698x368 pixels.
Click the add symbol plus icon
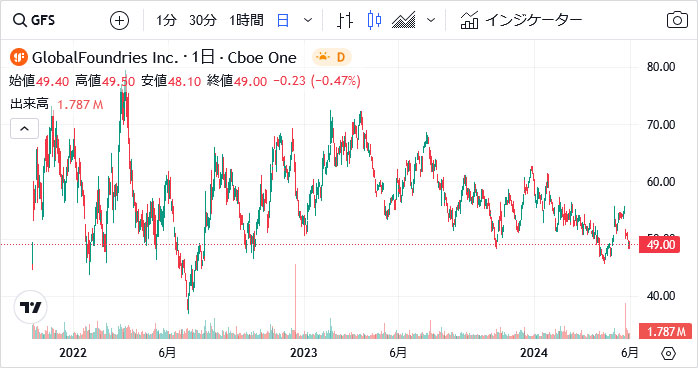[119, 20]
